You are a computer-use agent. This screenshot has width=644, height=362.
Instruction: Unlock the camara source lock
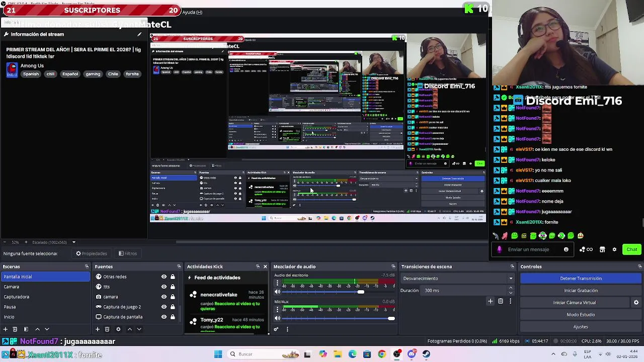coord(173,297)
